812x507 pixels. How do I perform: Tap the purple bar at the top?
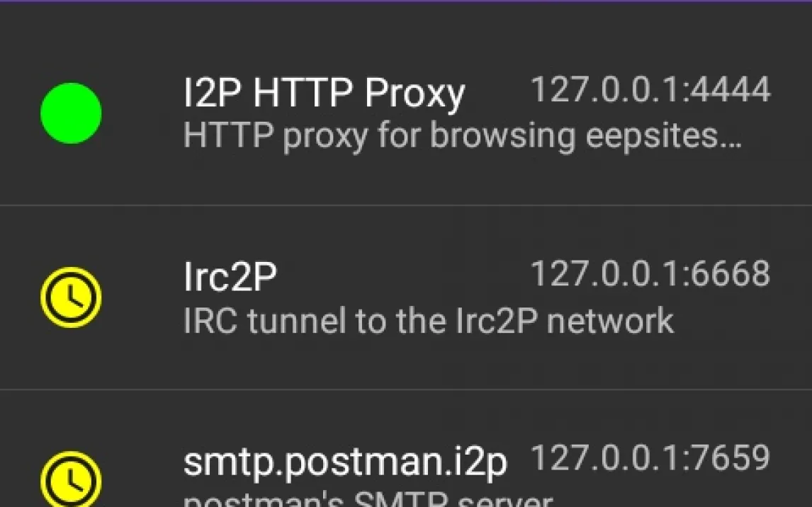tap(406, 1)
